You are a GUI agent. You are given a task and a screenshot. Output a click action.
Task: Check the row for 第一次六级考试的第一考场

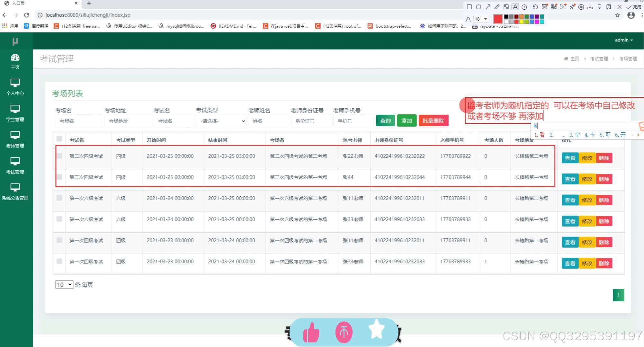click(x=59, y=219)
